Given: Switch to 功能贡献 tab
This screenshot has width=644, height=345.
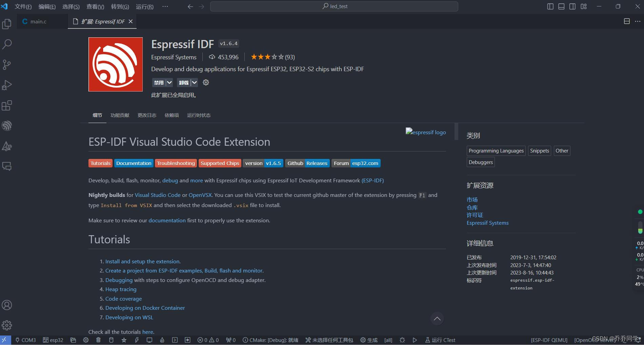Looking at the screenshot, I should (x=120, y=115).
